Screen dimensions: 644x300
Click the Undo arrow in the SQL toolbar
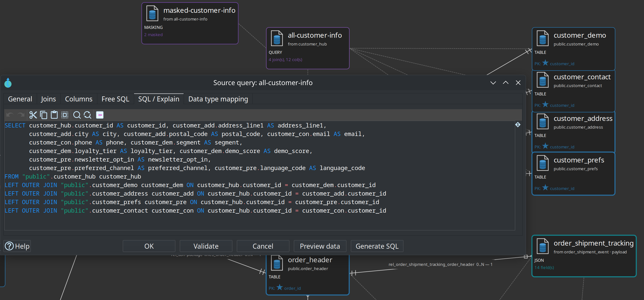click(x=10, y=115)
